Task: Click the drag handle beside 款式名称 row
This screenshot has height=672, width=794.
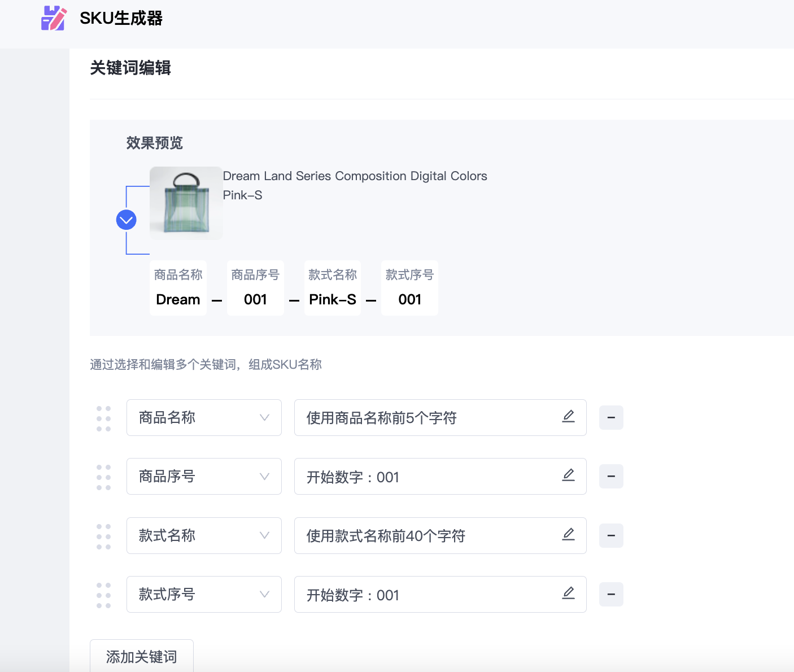Action: pyautogui.click(x=103, y=535)
